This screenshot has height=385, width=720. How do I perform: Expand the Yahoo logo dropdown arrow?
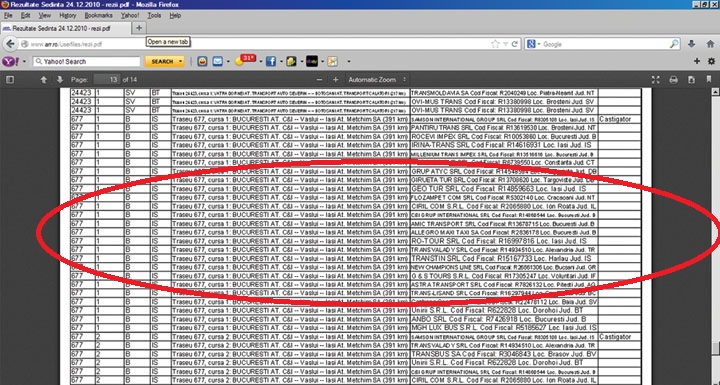[24, 62]
